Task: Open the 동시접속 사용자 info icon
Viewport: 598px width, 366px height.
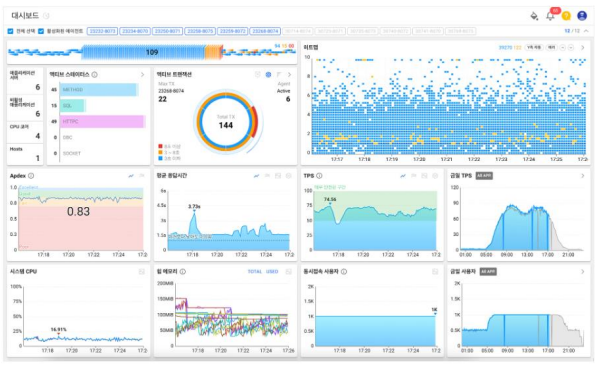Action: (344, 271)
